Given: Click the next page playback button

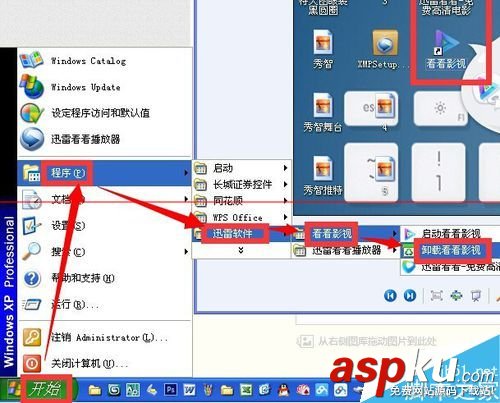Looking at the screenshot, I should point(410,295).
